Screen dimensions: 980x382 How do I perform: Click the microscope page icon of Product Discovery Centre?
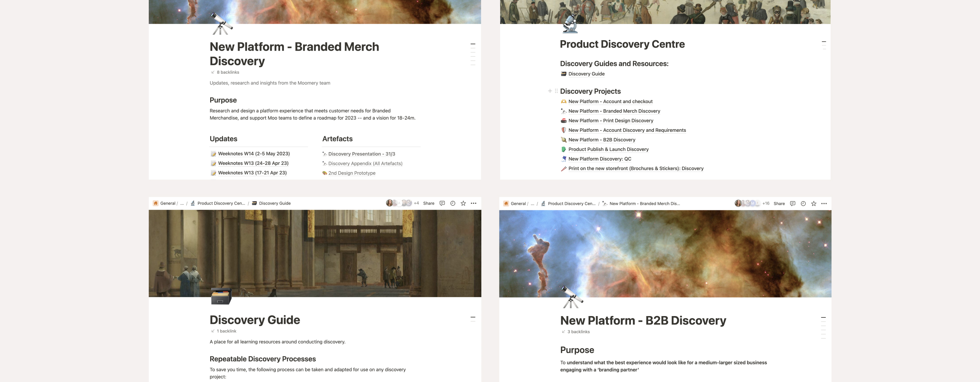(x=571, y=23)
